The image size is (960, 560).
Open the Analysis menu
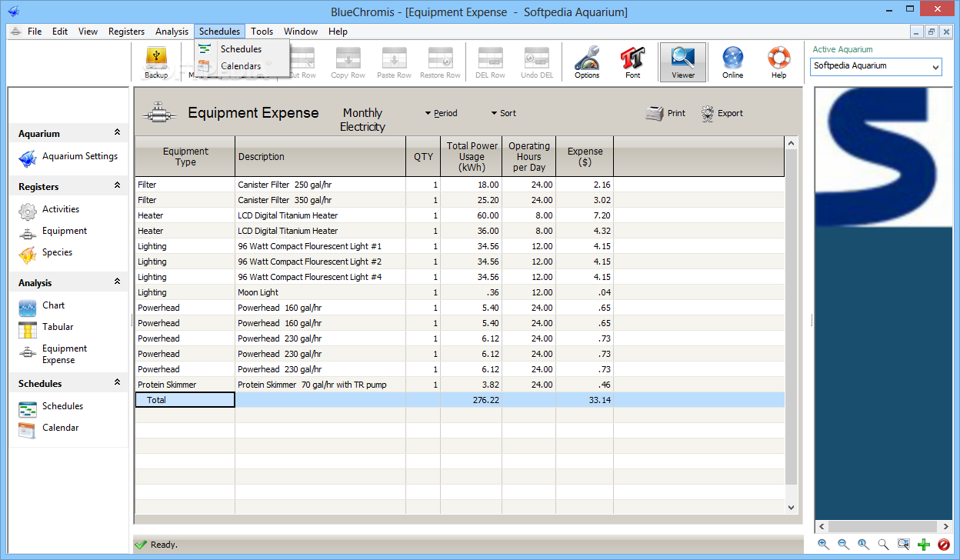(x=172, y=32)
